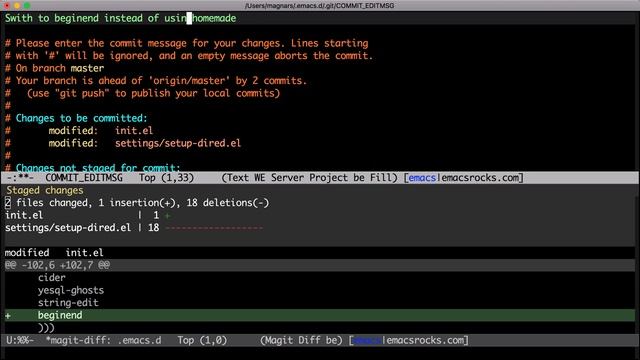Click '# On branch master' comment line
Image resolution: width=640 pixels, height=360 pixels.
click(x=54, y=68)
